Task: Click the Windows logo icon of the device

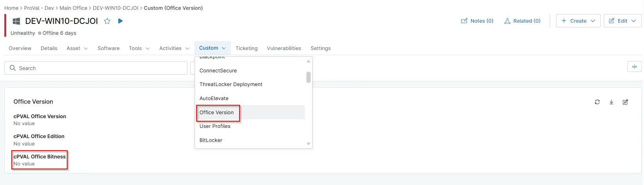Action: pos(16,21)
